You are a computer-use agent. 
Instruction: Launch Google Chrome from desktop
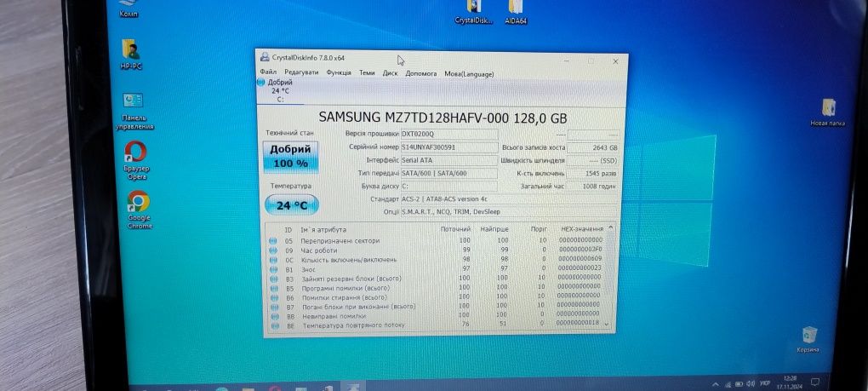tap(139, 210)
